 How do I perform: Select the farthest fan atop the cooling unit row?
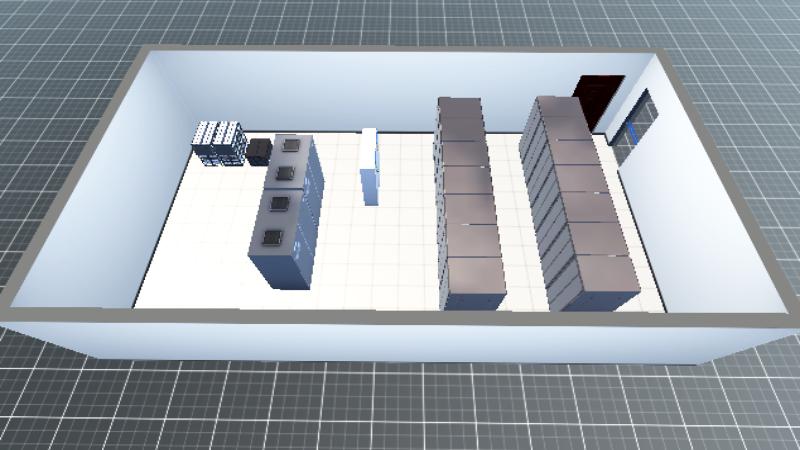(x=292, y=145)
